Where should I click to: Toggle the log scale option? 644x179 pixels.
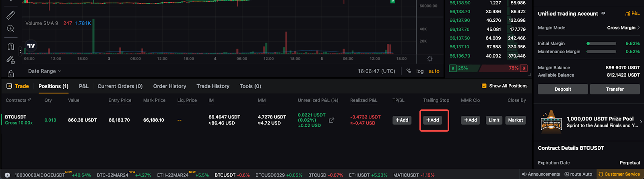coord(420,71)
